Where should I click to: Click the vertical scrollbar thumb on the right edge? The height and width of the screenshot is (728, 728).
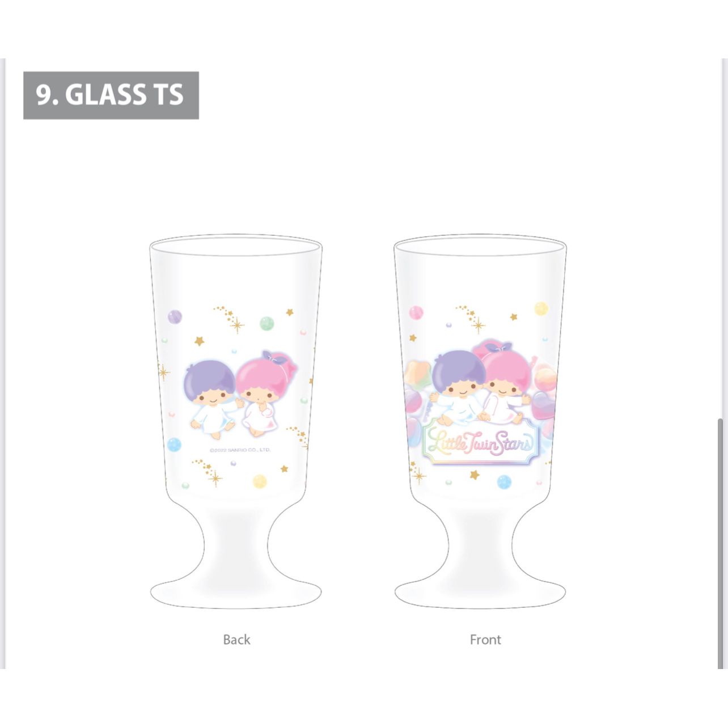pos(721,543)
